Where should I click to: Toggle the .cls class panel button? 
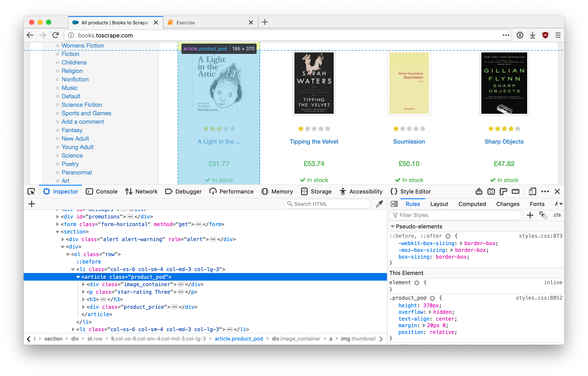click(x=557, y=215)
